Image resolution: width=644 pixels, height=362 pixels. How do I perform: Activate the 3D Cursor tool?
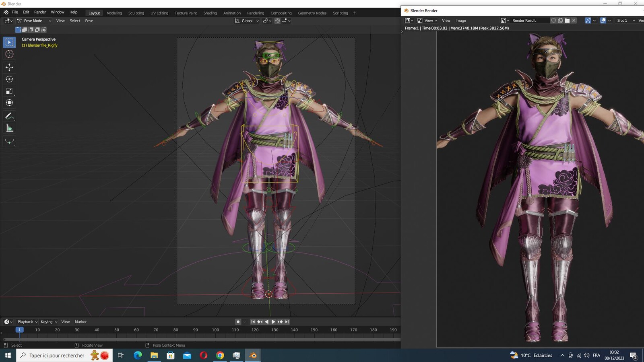9,54
